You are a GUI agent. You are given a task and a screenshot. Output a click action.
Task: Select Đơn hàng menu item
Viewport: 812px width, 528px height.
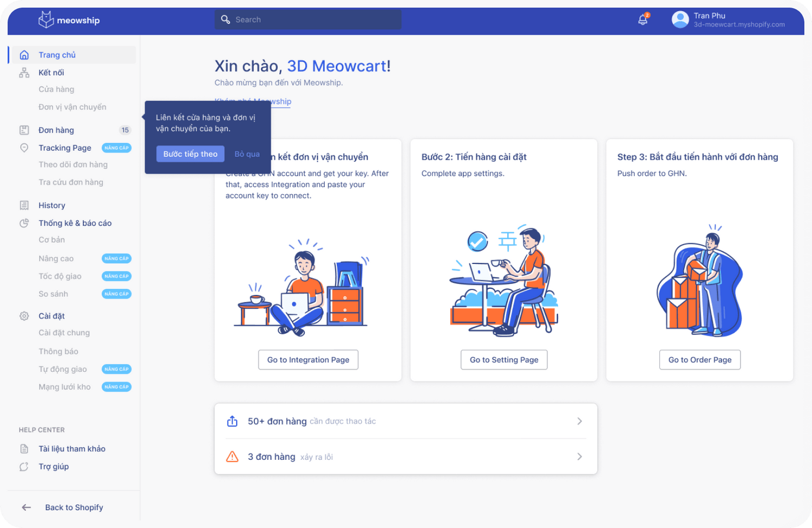click(x=56, y=130)
